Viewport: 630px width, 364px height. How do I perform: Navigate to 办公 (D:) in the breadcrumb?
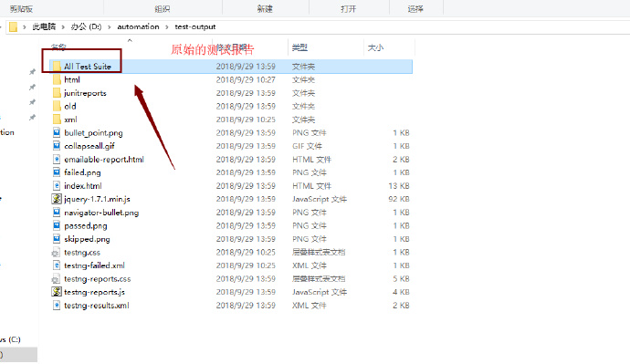click(x=86, y=26)
